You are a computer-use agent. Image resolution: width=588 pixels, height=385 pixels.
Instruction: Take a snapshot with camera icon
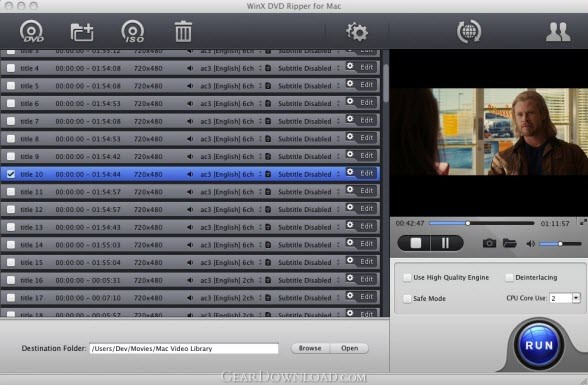click(489, 243)
